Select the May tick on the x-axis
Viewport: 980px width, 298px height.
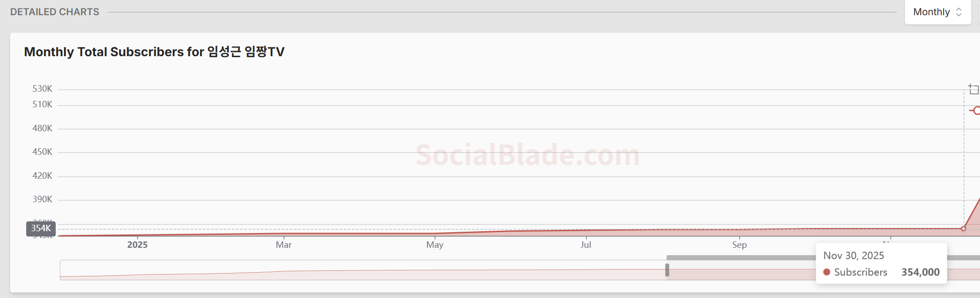pyautogui.click(x=435, y=245)
